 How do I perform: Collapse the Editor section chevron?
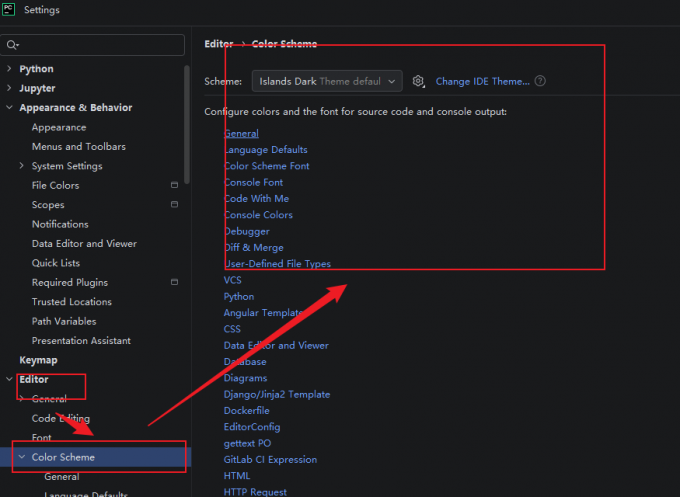(x=9, y=379)
